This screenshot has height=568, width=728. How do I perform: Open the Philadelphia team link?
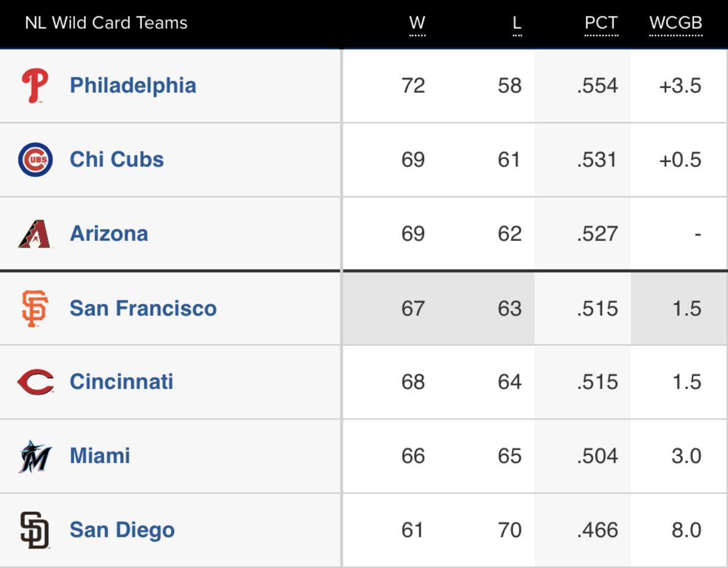[x=133, y=86]
